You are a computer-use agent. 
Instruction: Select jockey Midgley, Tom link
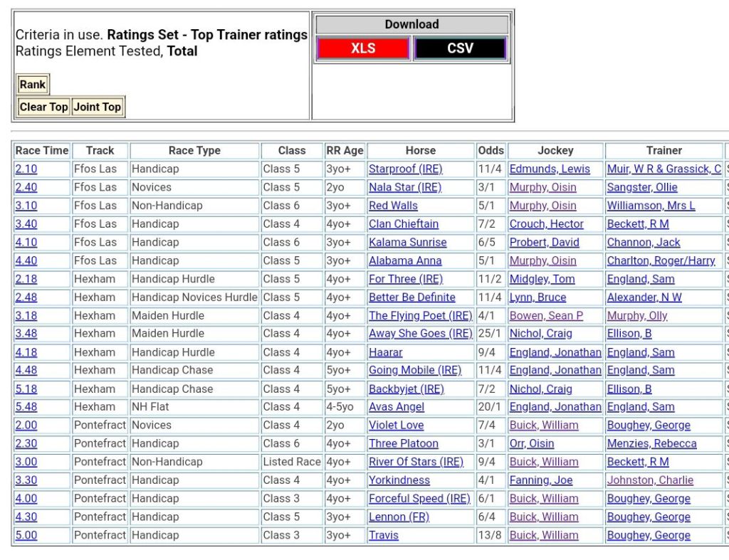[541, 279]
